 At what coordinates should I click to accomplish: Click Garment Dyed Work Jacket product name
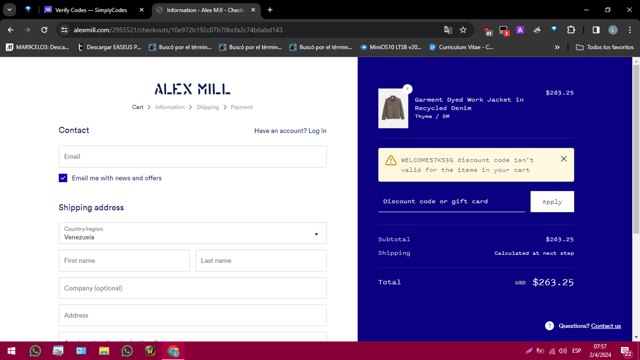point(469,104)
